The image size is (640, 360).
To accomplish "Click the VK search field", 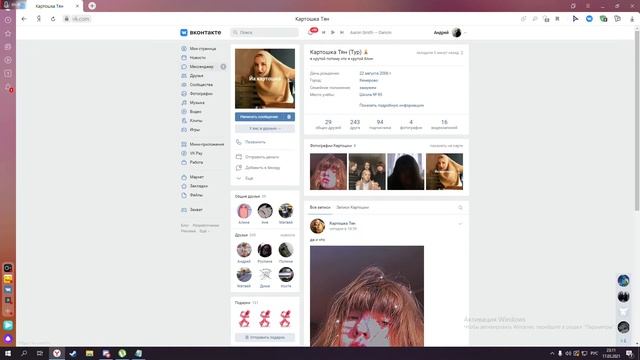I will [264, 32].
